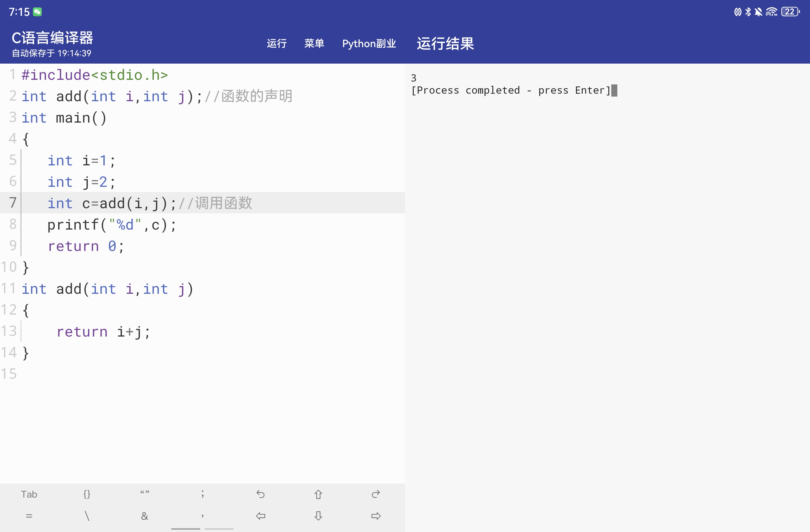Click the terminal output area text
810x532 pixels.
pos(511,90)
